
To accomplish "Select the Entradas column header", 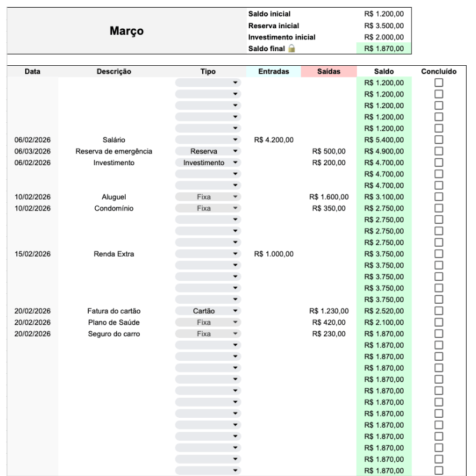I will click(x=273, y=72).
